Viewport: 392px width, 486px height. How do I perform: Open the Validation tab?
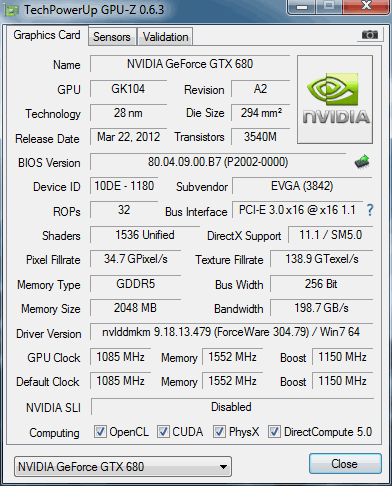[x=165, y=37]
